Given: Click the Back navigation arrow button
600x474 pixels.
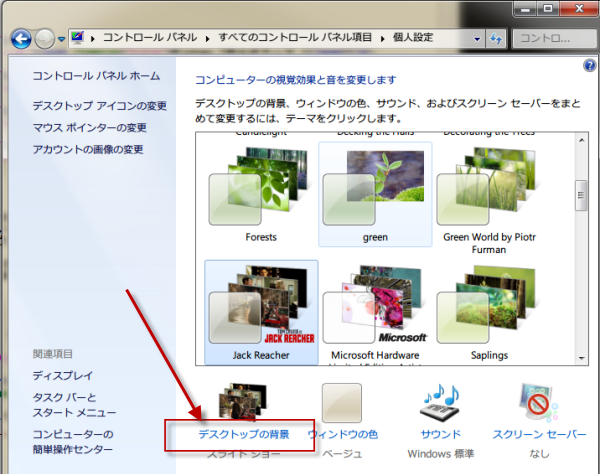Looking at the screenshot, I should tap(19, 39).
